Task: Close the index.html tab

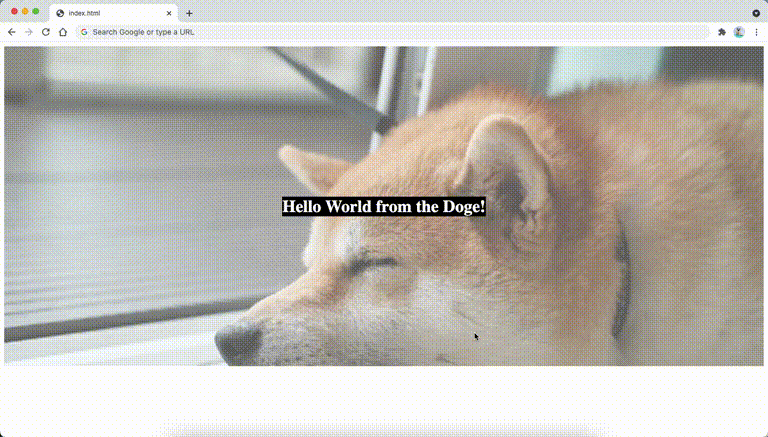Action: click(x=169, y=13)
